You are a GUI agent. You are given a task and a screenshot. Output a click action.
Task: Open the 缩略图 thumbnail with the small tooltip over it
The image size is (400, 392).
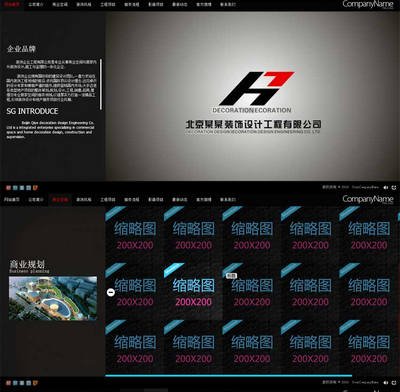pos(251,292)
